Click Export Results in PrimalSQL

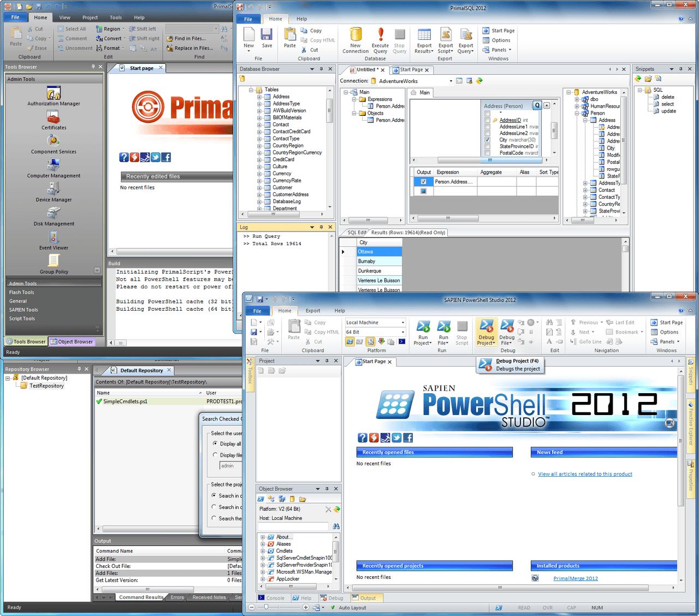[x=424, y=40]
